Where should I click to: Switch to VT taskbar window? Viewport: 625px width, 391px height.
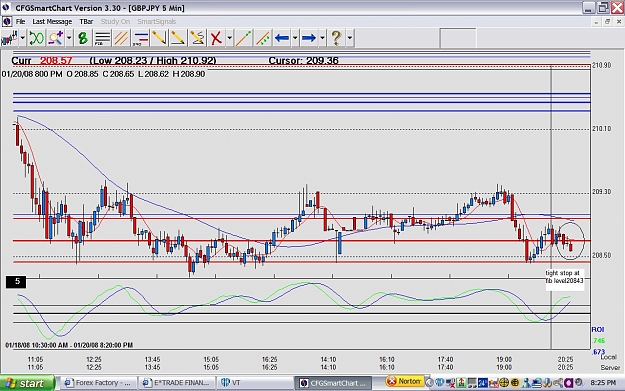pos(255,383)
